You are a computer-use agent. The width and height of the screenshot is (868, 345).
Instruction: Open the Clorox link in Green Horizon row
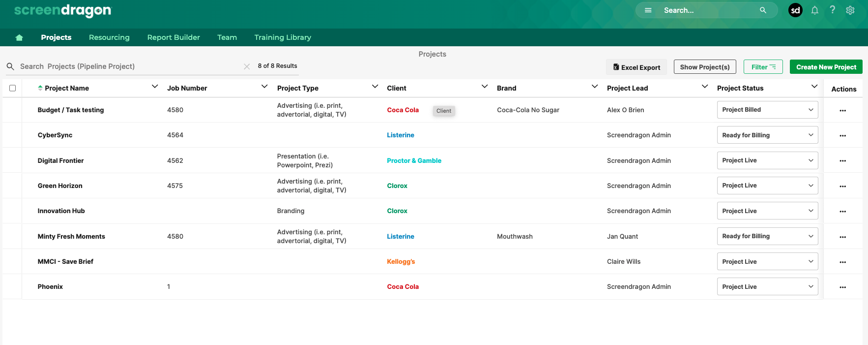[397, 186]
